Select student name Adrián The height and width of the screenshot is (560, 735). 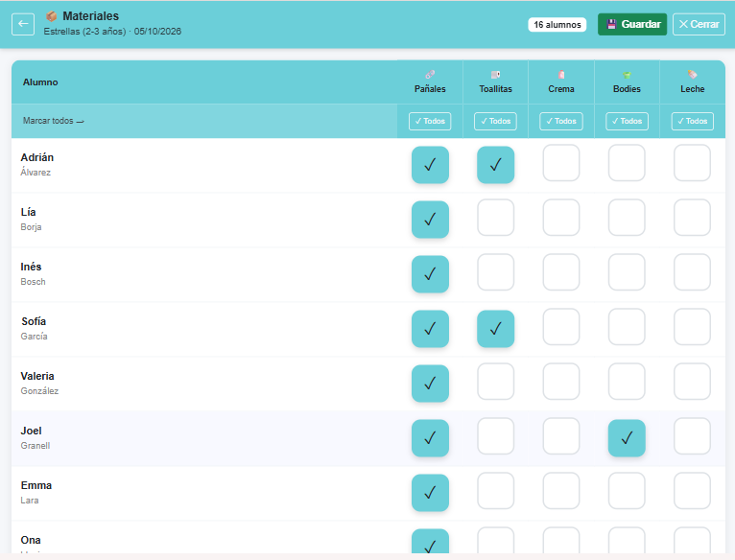[x=37, y=157]
